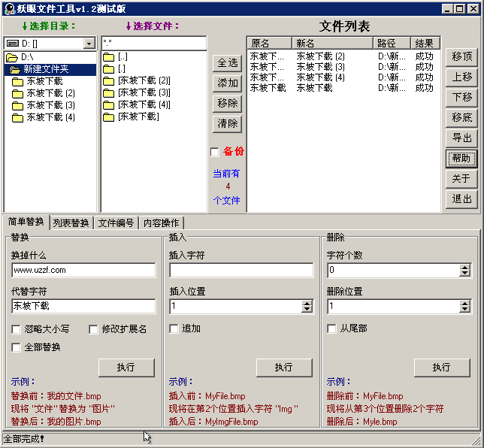Increase 字符个数 spinner value
This screenshot has width=484, height=448.
[x=464, y=268]
